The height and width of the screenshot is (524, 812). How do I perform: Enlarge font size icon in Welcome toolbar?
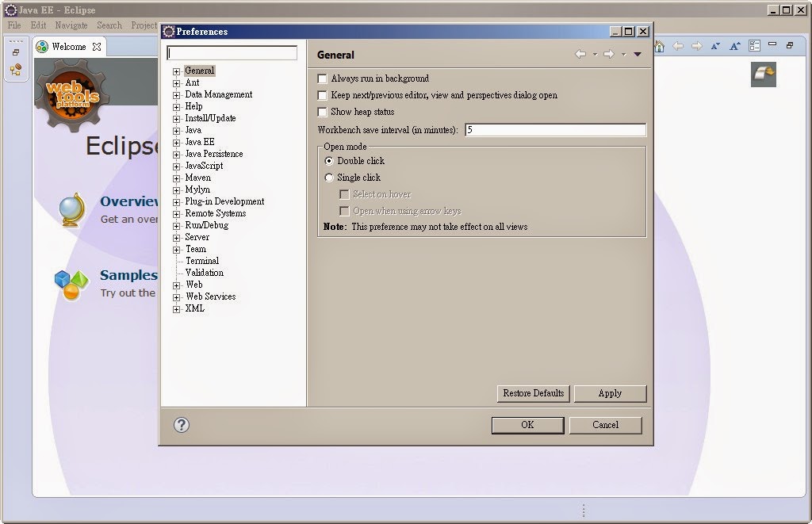tap(735, 46)
